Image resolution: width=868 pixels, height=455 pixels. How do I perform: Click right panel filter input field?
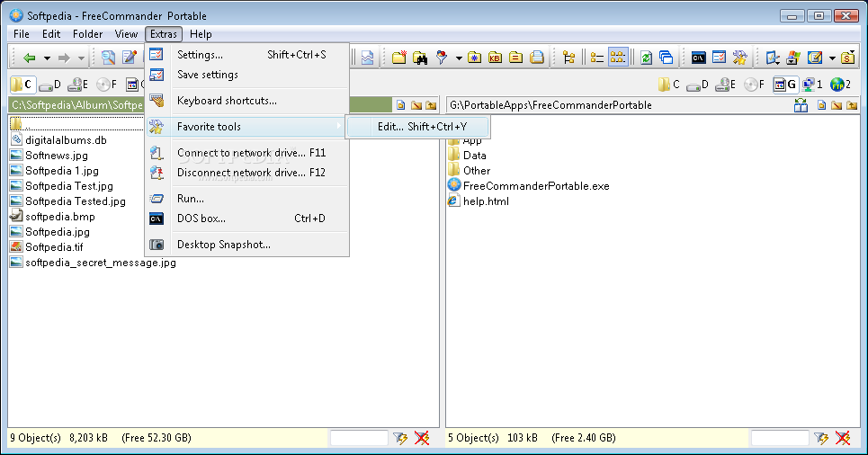[x=780, y=438]
